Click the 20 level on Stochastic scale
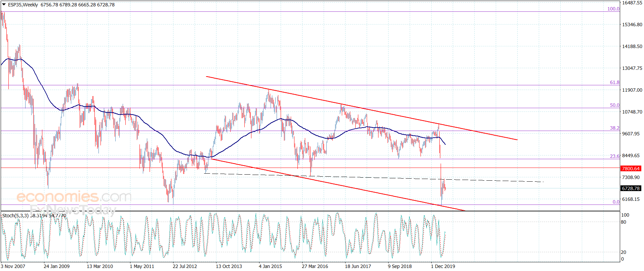644x271 pixels. point(623,252)
